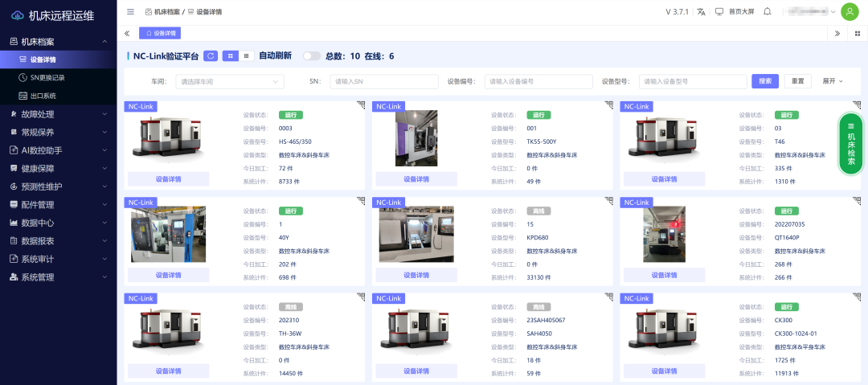This screenshot has width=868, height=385.
Task: Click the refresh icon beside NC-Link验证平台
Action: [x=211, y=56]
